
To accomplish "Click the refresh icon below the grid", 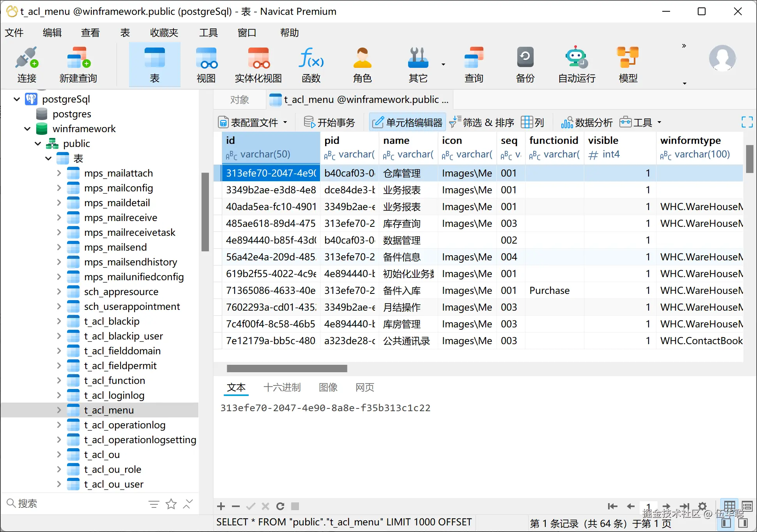I will point(280,506).
